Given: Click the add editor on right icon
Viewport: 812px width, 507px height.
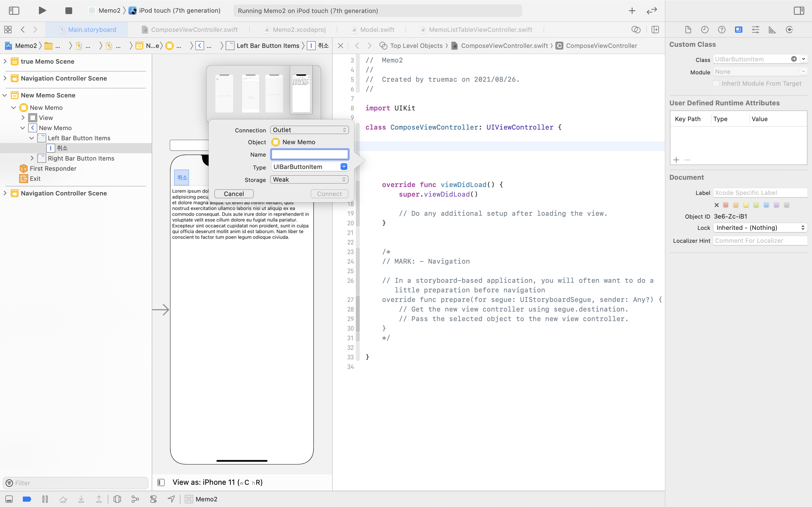Looking at the screenshot, I should (655, 30).
